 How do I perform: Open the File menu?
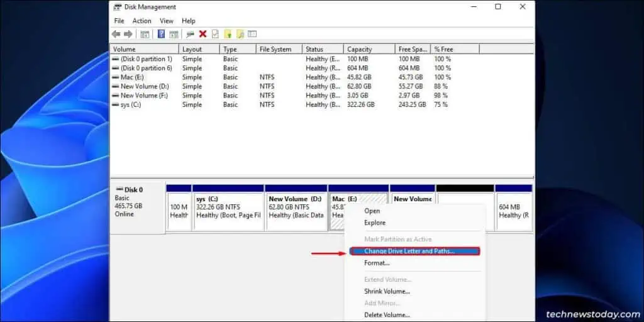click(119, 21)
